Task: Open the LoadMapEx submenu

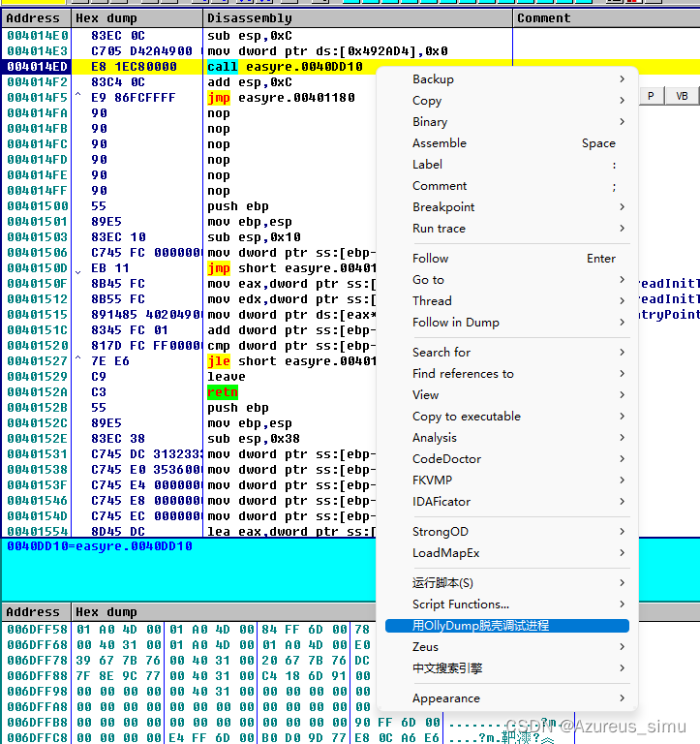Action: click(507, 553)
